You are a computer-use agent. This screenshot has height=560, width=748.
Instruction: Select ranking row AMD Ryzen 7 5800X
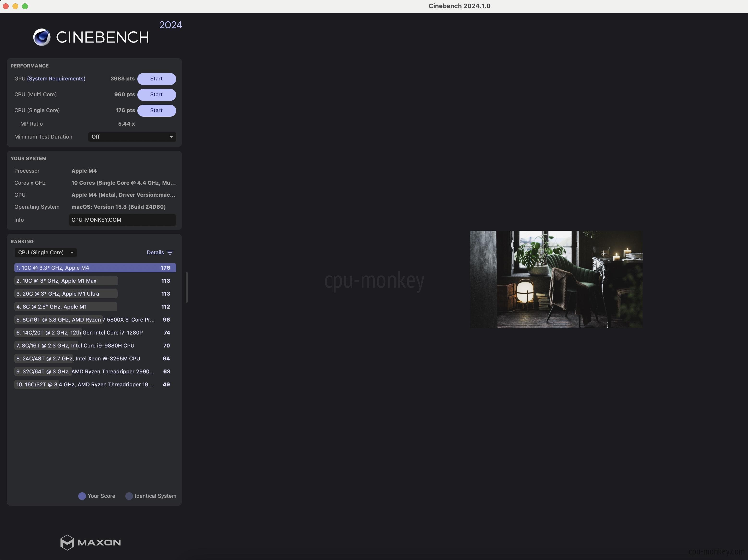[x=95, y=320]
